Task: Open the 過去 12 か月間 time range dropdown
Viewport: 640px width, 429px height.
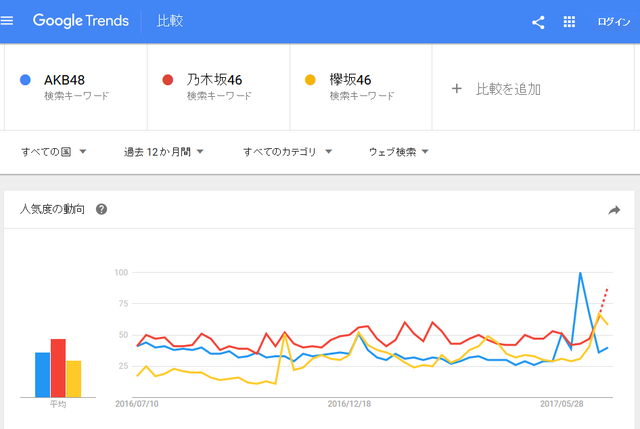Action: pos(163,152)
